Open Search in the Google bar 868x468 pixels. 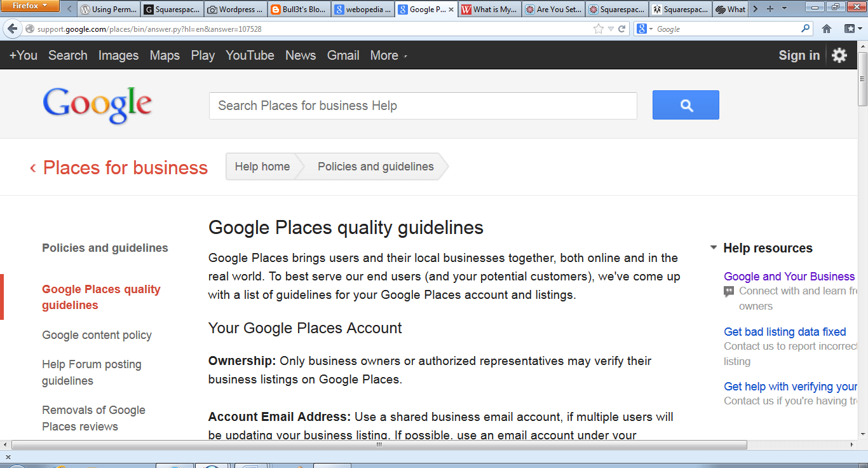coord(68,55)
